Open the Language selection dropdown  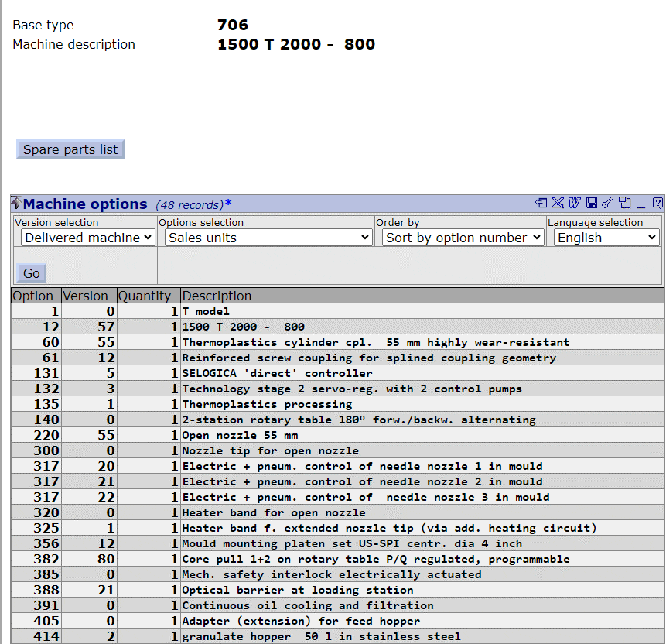point(606,238)
